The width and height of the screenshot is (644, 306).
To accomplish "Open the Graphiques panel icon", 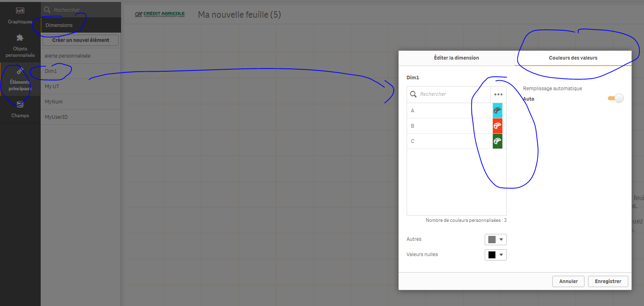I will [x=20, y=10].
